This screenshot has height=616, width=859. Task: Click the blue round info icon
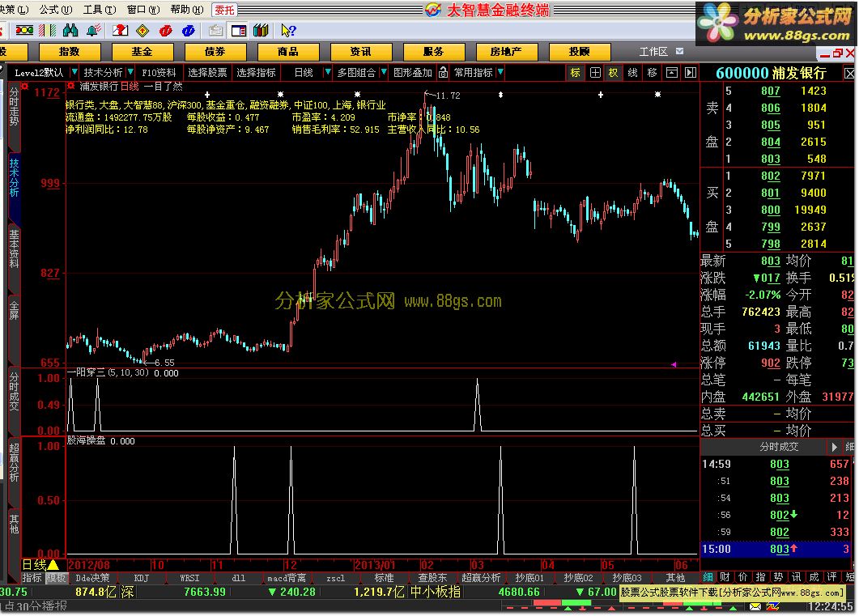188,31
